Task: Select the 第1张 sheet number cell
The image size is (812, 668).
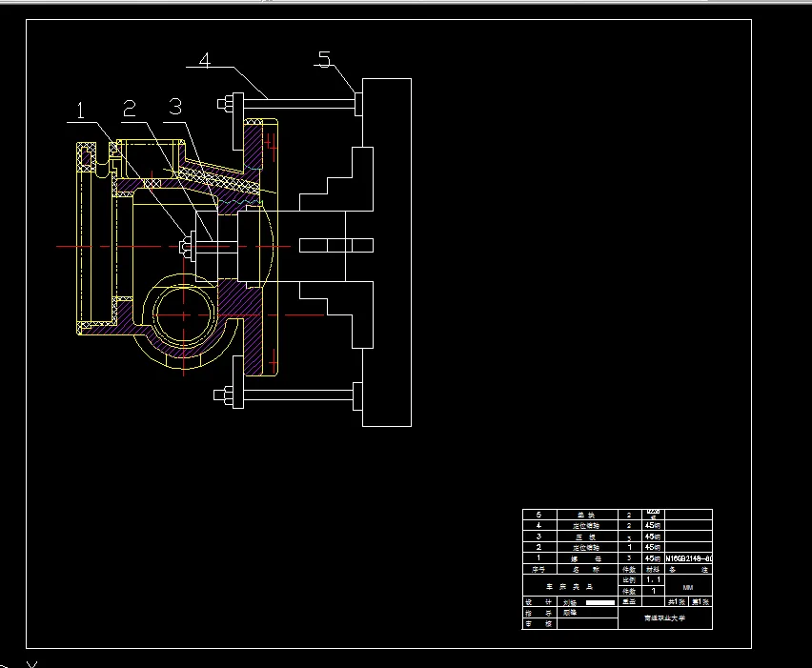Action: [x=700, y=601]
